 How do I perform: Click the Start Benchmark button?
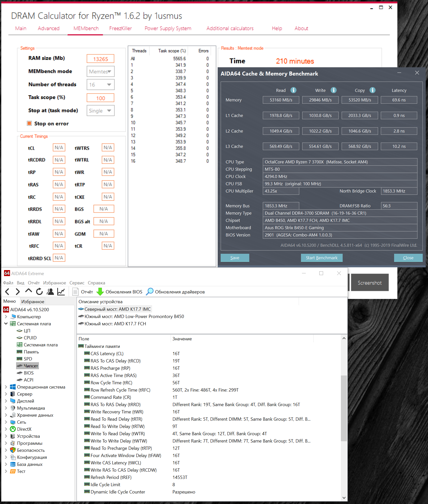(x=322, y=258)
